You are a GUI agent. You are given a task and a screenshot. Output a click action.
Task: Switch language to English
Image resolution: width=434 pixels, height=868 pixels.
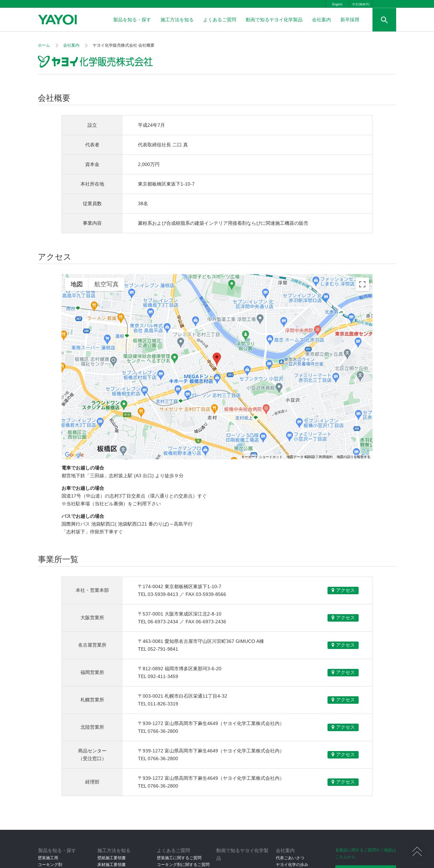pyautogui.click(x=337, y=4)
